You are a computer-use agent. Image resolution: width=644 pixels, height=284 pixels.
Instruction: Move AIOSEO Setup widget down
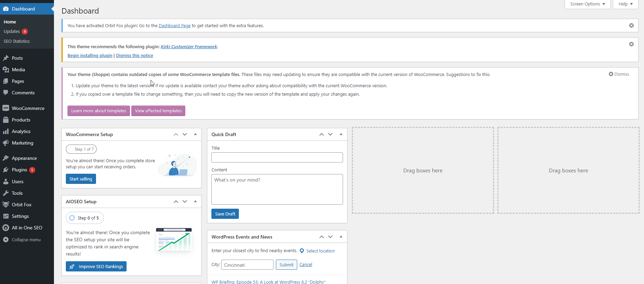185,202
